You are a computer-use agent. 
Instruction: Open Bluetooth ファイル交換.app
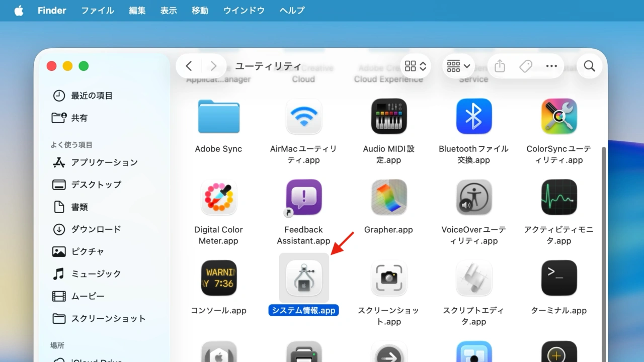point(473,116)
